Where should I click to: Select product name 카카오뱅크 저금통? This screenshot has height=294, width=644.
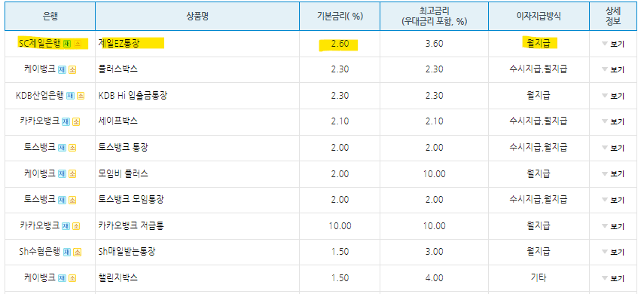click(x=131, y=225)
